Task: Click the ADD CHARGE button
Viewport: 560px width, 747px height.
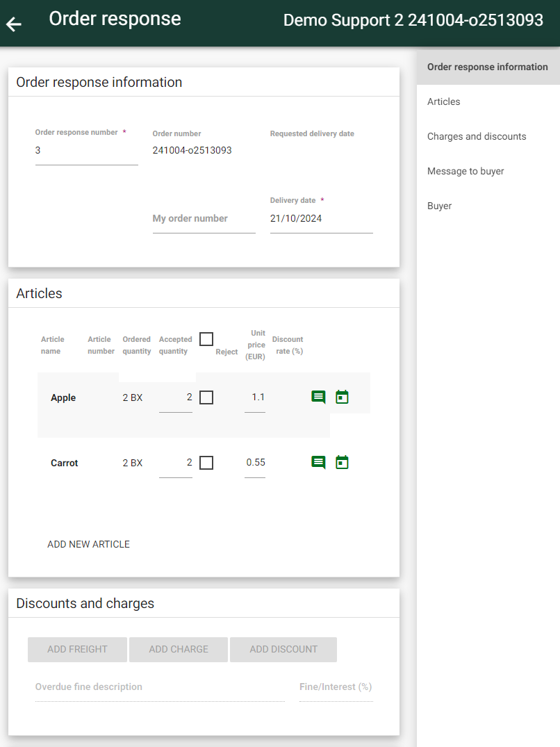Action: click(179, 649)
